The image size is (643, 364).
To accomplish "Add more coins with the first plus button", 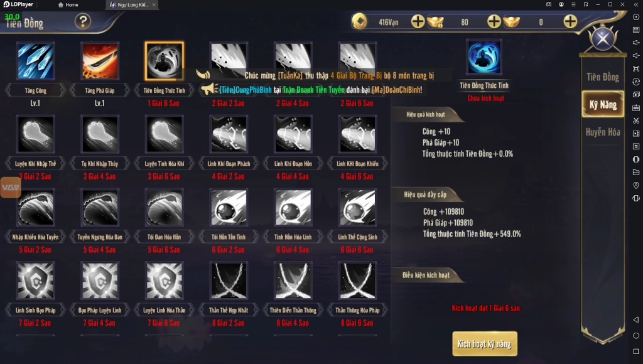I will pyautogui.click(x=418, y=21).
